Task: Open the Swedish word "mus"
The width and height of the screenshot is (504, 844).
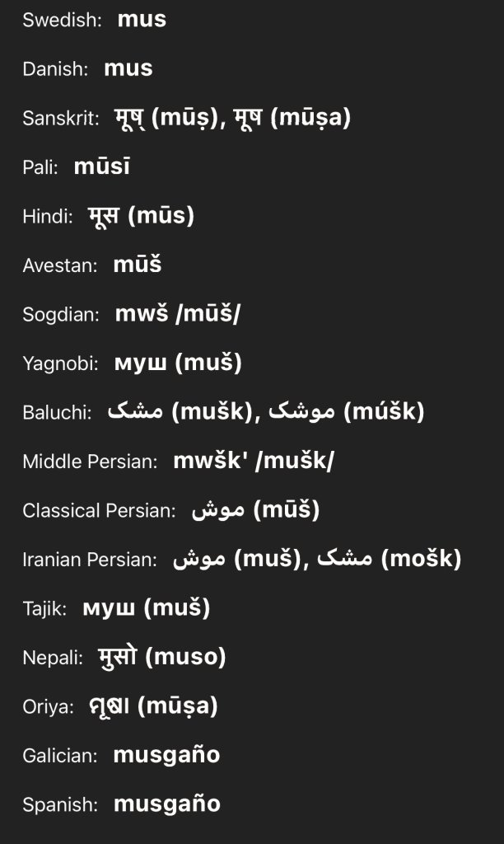Action: coord(142,20)
